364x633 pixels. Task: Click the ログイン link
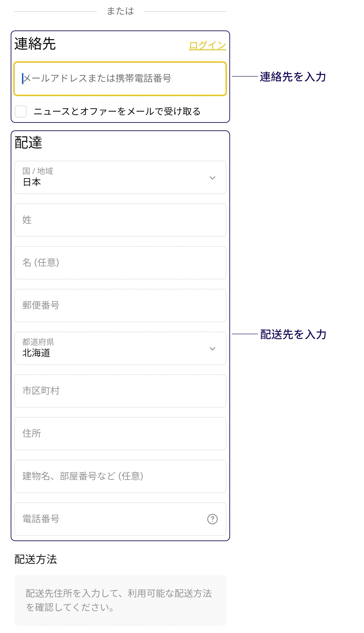[x=207, y=45]
